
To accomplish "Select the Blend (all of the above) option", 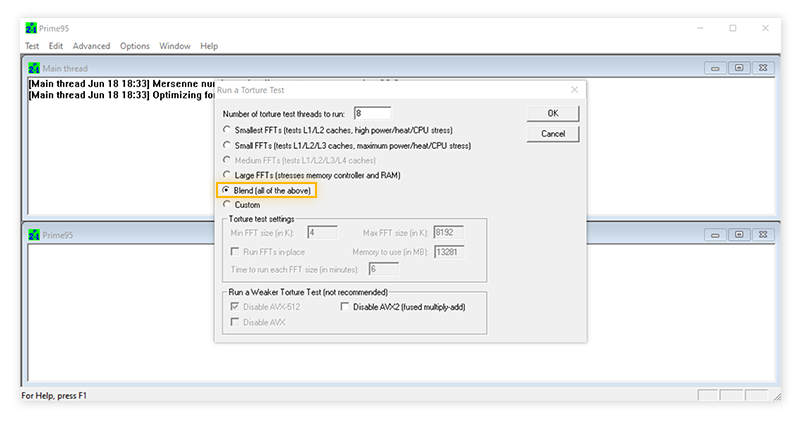I will click(x=227, y=190).
